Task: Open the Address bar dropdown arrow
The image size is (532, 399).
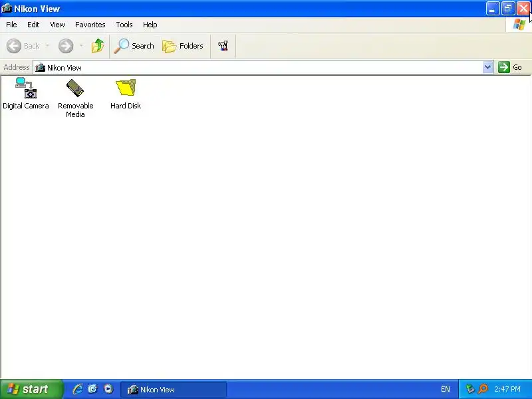Action: (487, 67)
